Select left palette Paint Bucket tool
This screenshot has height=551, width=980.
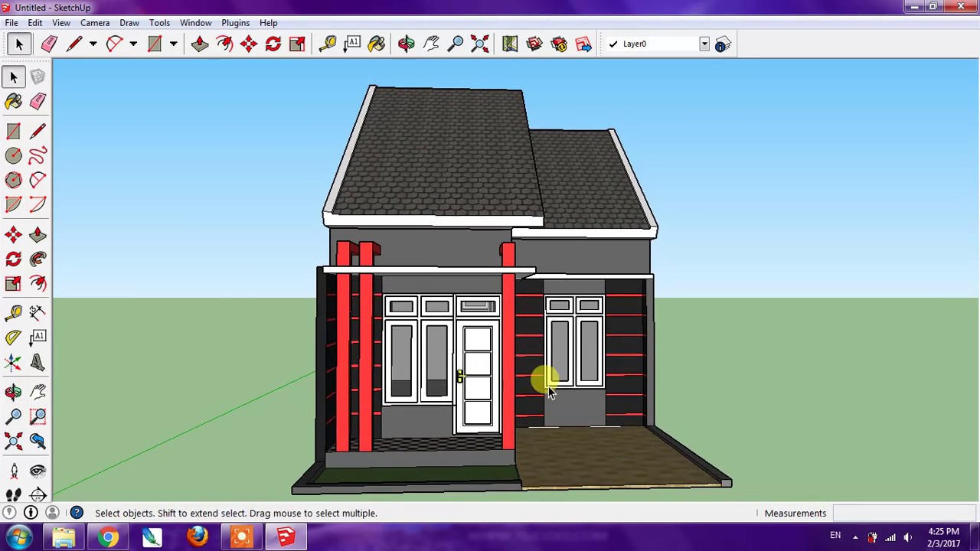[13, 101]
